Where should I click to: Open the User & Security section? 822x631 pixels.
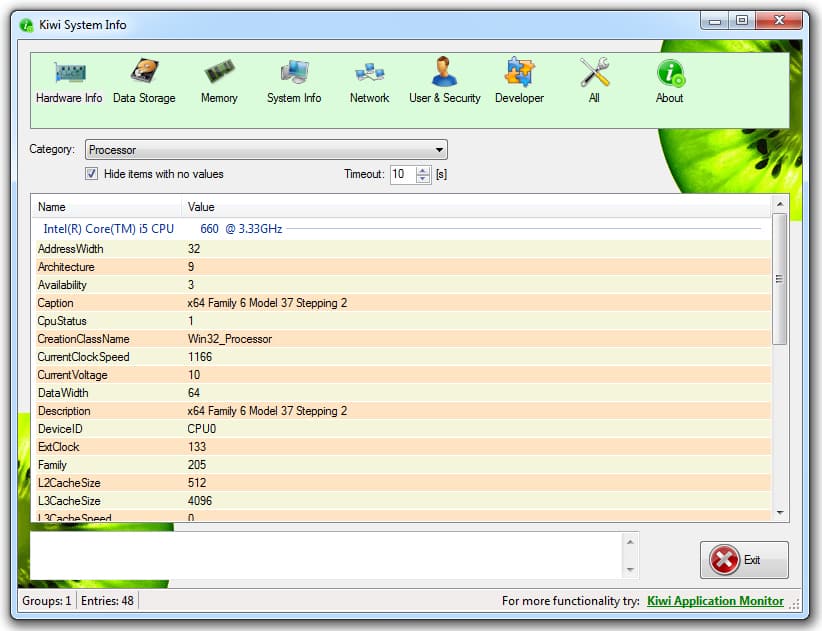[445, 81]
